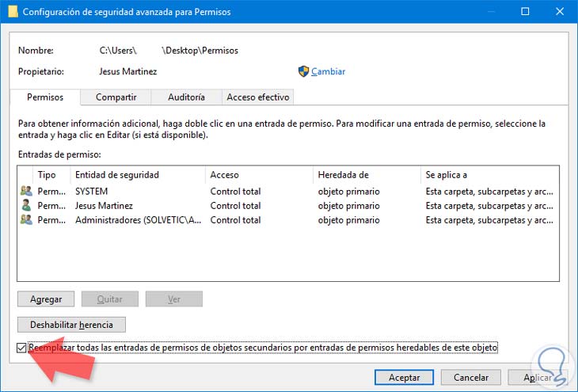Confirm with the Aceptar button

[404, 378]
